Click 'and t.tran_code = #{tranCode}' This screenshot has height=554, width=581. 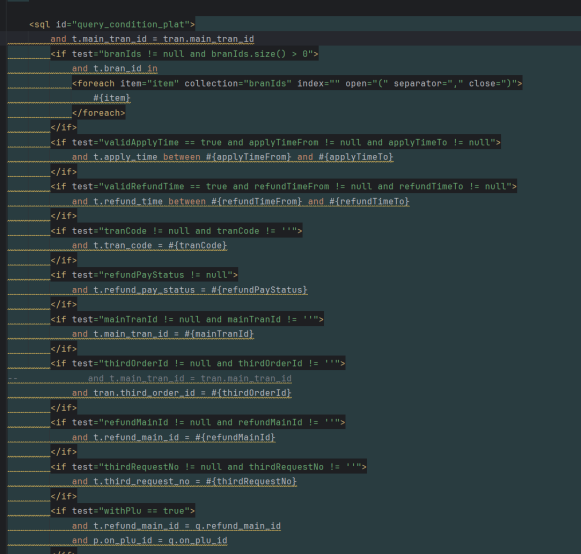(x=149, y=245)
